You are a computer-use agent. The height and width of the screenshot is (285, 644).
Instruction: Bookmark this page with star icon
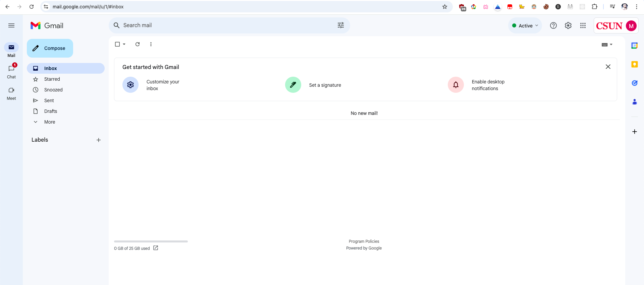444,7
